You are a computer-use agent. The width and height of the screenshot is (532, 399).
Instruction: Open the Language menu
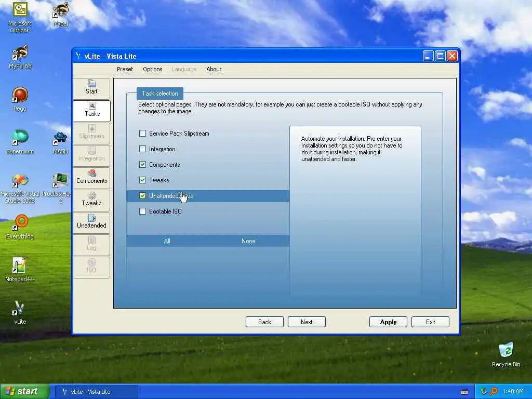[184, 69]
